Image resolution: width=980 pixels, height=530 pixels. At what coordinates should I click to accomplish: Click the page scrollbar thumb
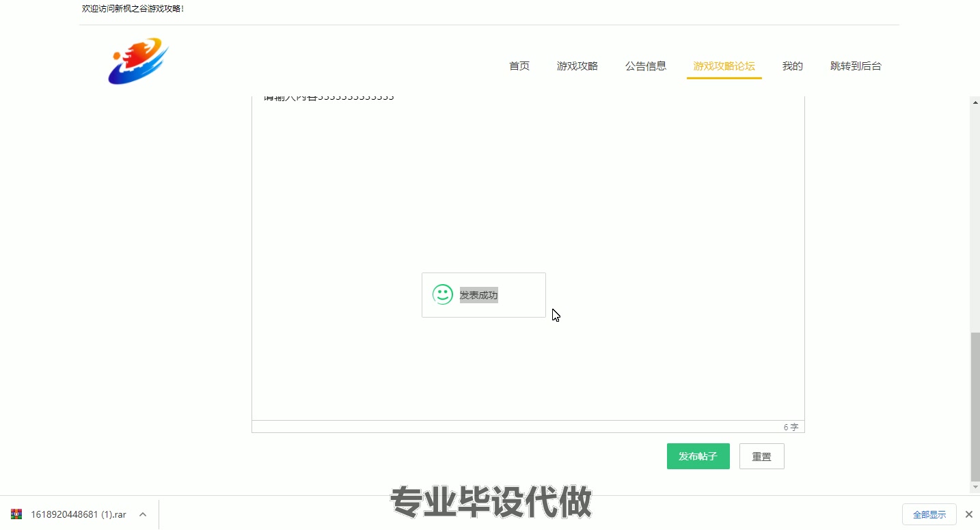click(975, 406)
